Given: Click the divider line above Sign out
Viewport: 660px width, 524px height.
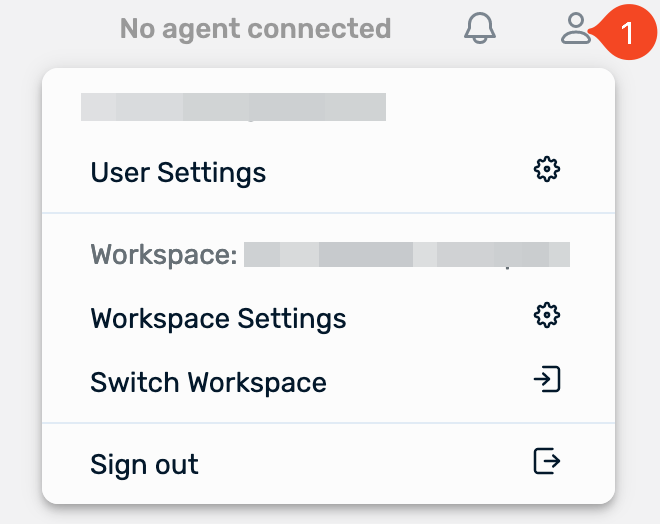Looking at the screenshot, I should pos(328,423).
